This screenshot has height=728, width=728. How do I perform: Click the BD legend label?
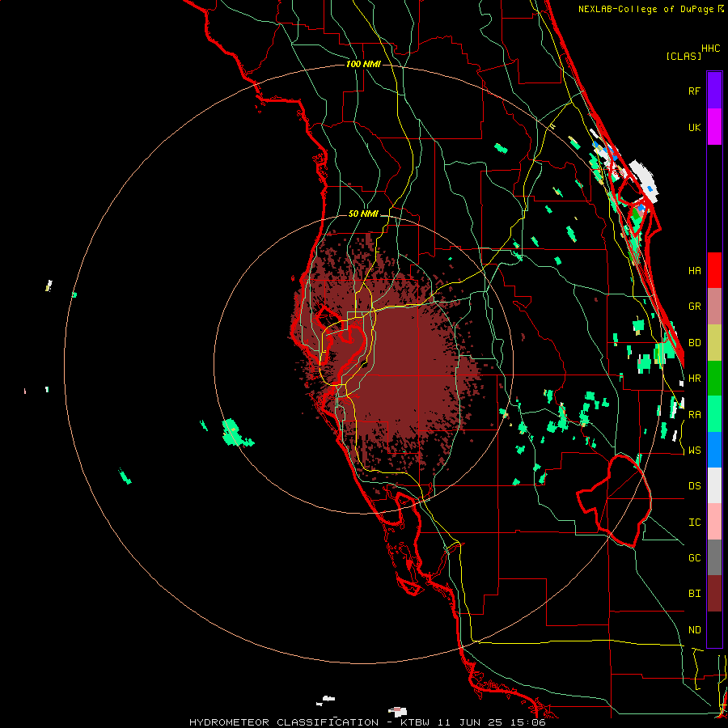pyautogui.click(x=694, y=343)
